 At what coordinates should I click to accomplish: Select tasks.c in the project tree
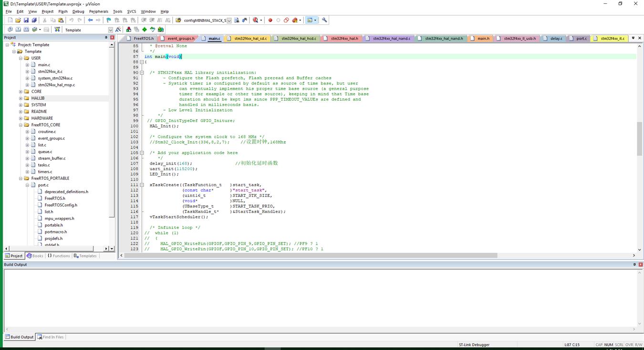point(44,165)
